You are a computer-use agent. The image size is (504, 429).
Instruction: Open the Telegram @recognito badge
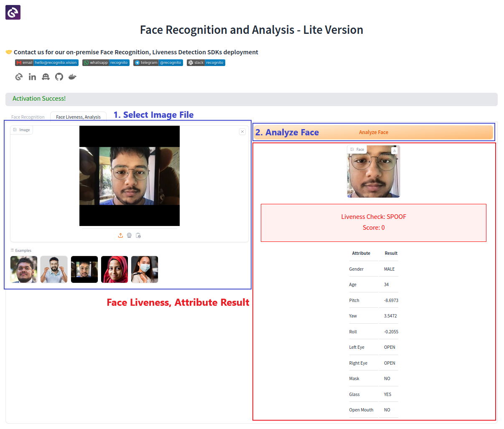[x=158, y=63]
